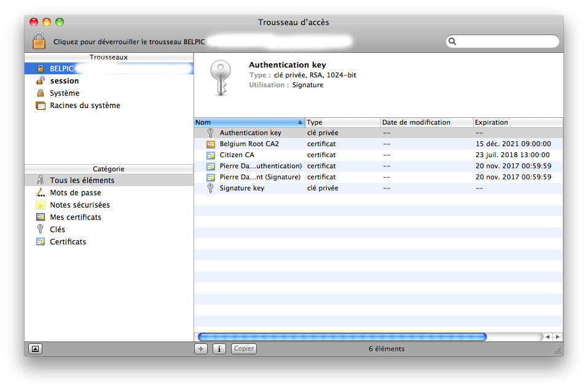This screenshot has width=588, height=390.
Task: Toggle the keychain list visibility button
Action: point(35,349)
